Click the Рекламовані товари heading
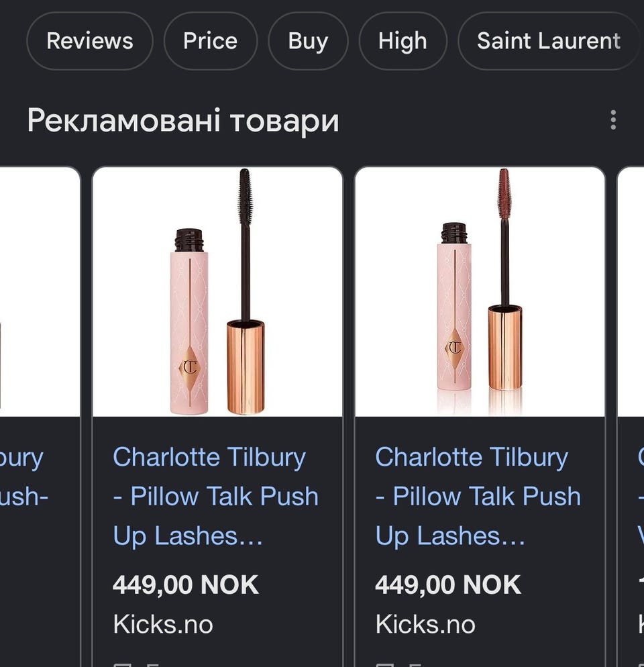Image resolution: width=644 pixels, height=667 pixels. (x=183, y=121)
